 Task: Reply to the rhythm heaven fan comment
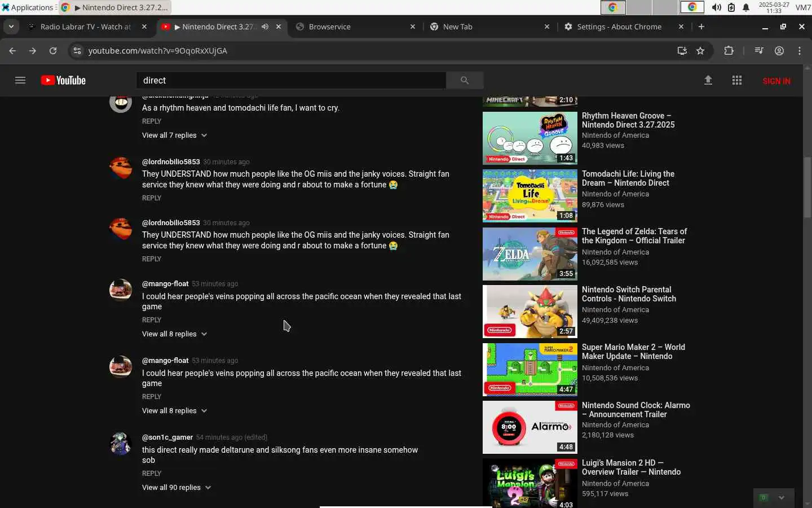point(152,121)
